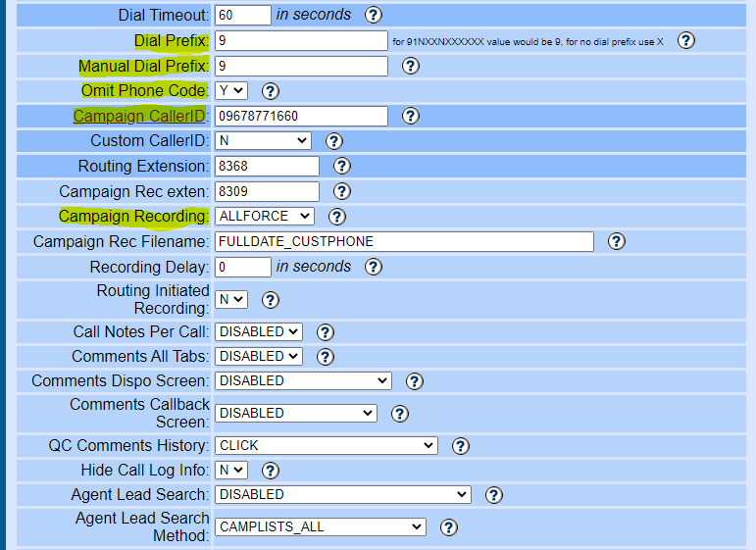Open help icon for Hide Call Log Info

270,471
